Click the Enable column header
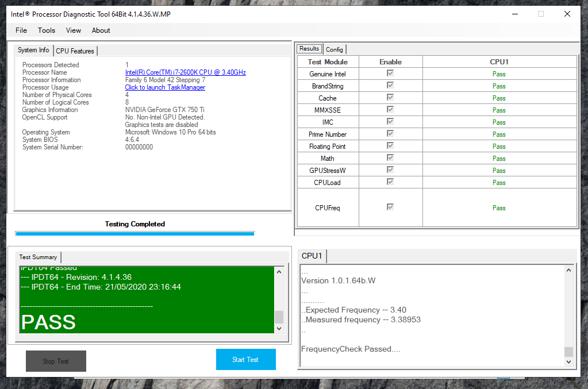Screen dimensions: 588x389 pyautogui.click(x=390, y=62)
